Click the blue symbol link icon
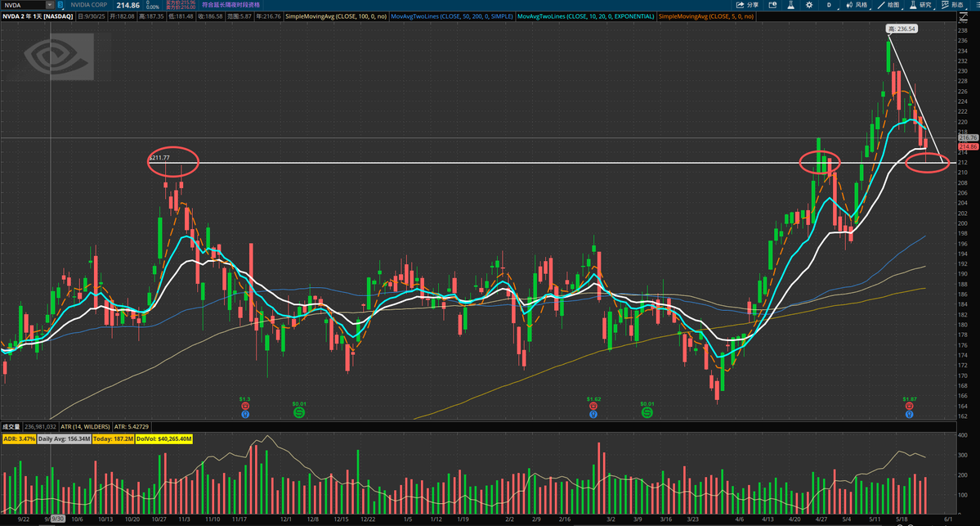Image resolution: width=980 pixels, height=526 pixels. coord(60,5)
